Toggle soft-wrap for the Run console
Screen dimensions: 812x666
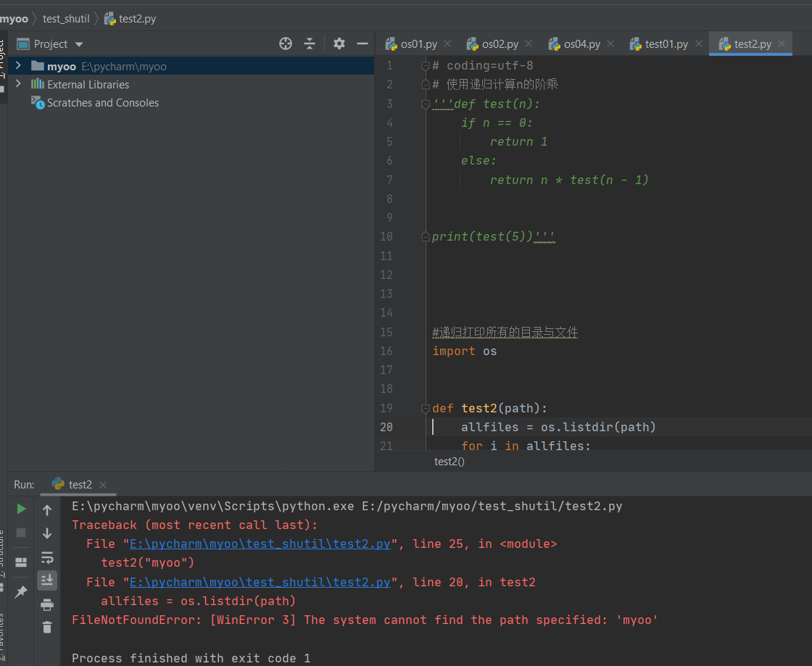[47, 557]
